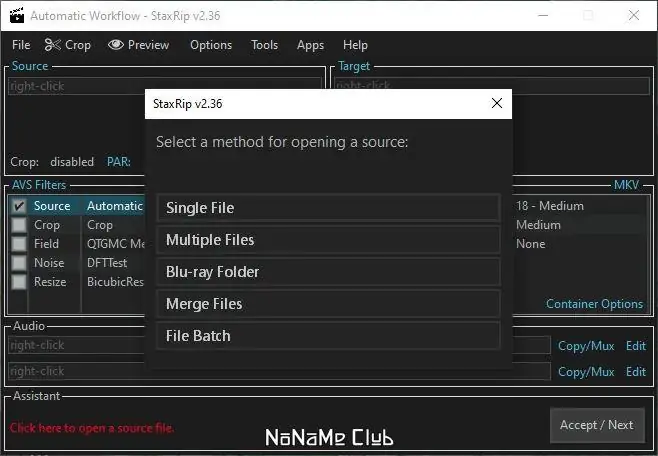Viewport: 658px width, 456px height.
Task: Click the AVS Filters header link
Action: tap(39, 185)
